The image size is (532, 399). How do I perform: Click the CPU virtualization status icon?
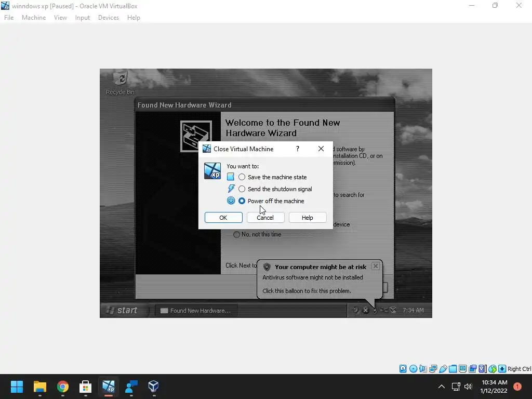(482, 369)
